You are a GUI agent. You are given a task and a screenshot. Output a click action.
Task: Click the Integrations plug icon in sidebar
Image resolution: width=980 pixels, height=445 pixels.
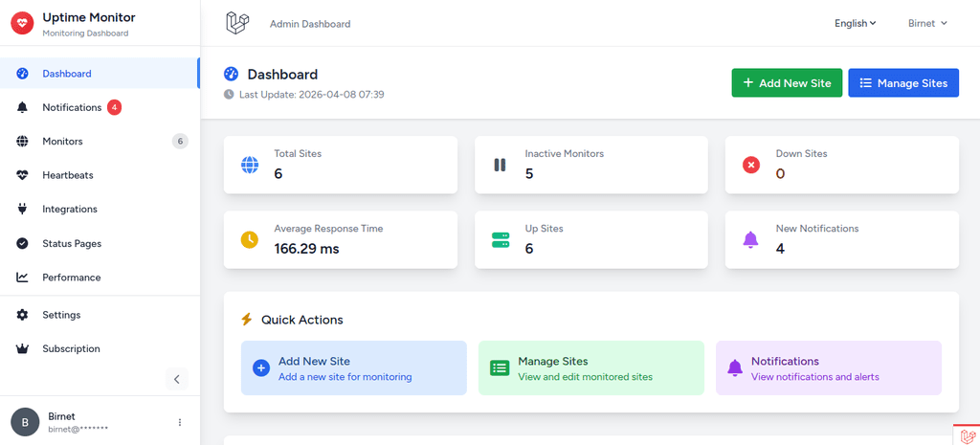(x=22, y=210)
